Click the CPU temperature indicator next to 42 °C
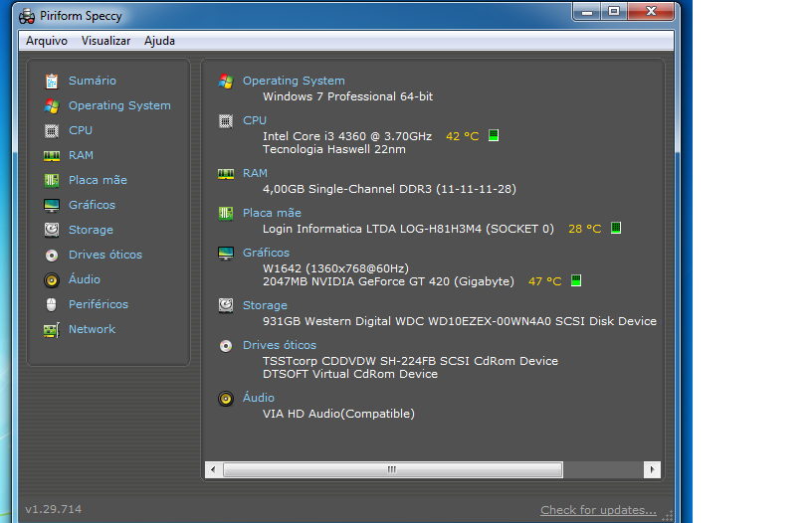This screenshot has width=812, height=523. pyautogui.click(x=494, y=135)
